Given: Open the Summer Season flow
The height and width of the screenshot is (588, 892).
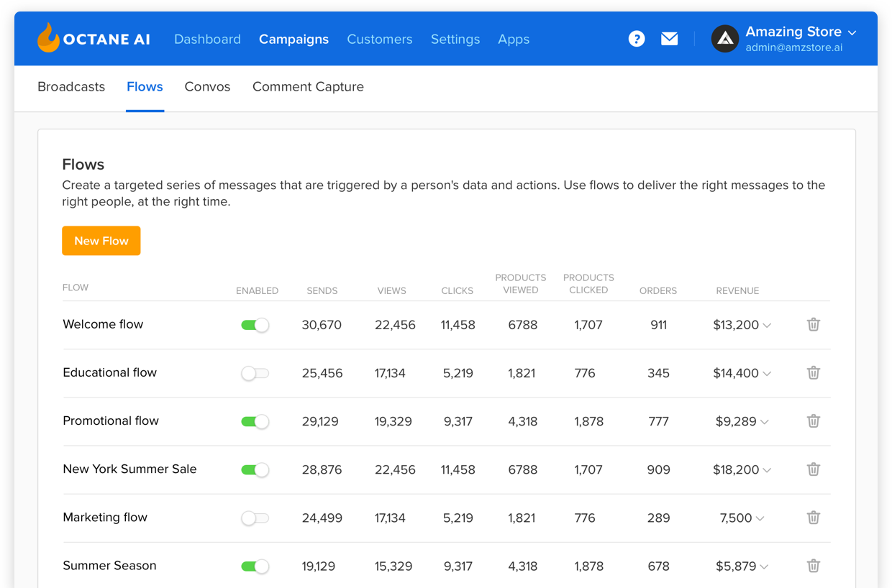Looking at the screenshot, I should click(x=109, y=566).
